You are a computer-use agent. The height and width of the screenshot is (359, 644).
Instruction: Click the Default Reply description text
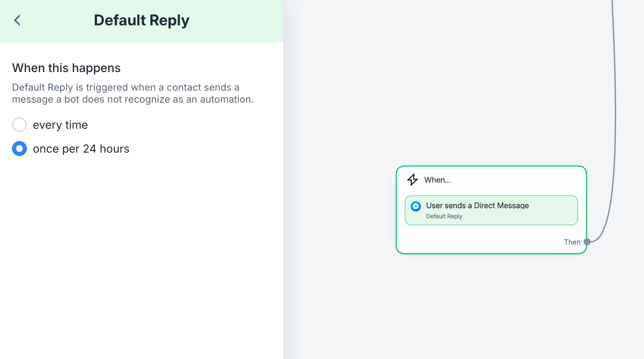coord(132,93)
